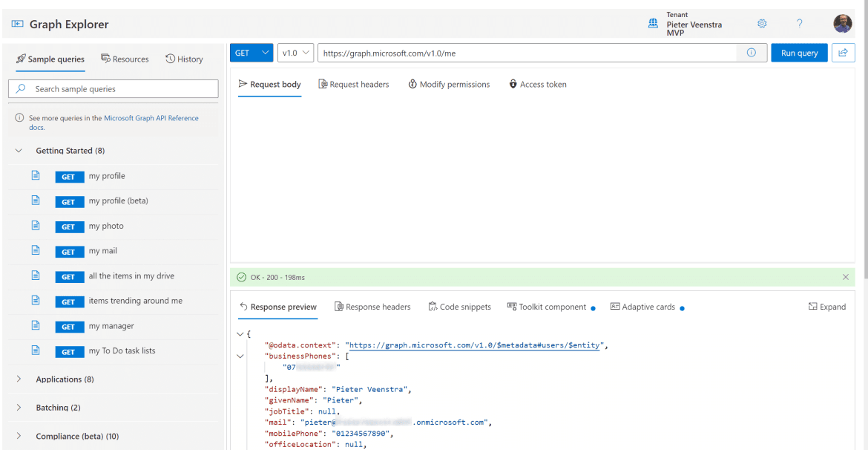Open the Response headers tab
The image size is (868, 450).
coord(372,307)
